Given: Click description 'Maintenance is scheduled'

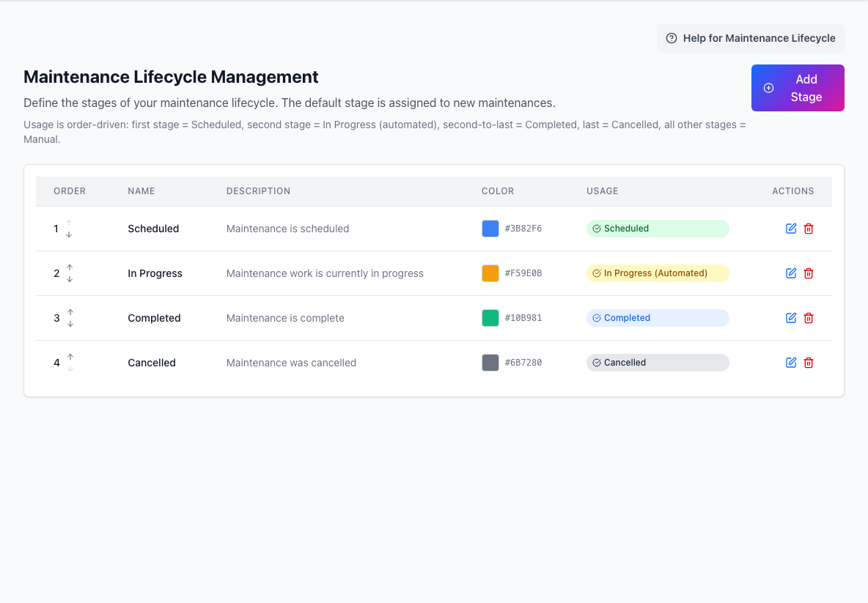Looking at the screenshot, I should (288, 229).
